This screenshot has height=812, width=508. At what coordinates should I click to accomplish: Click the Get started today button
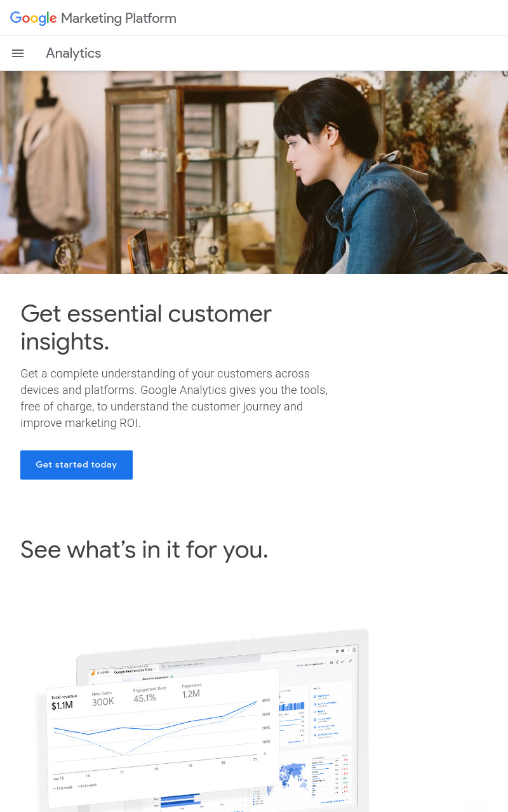(76, 465)
